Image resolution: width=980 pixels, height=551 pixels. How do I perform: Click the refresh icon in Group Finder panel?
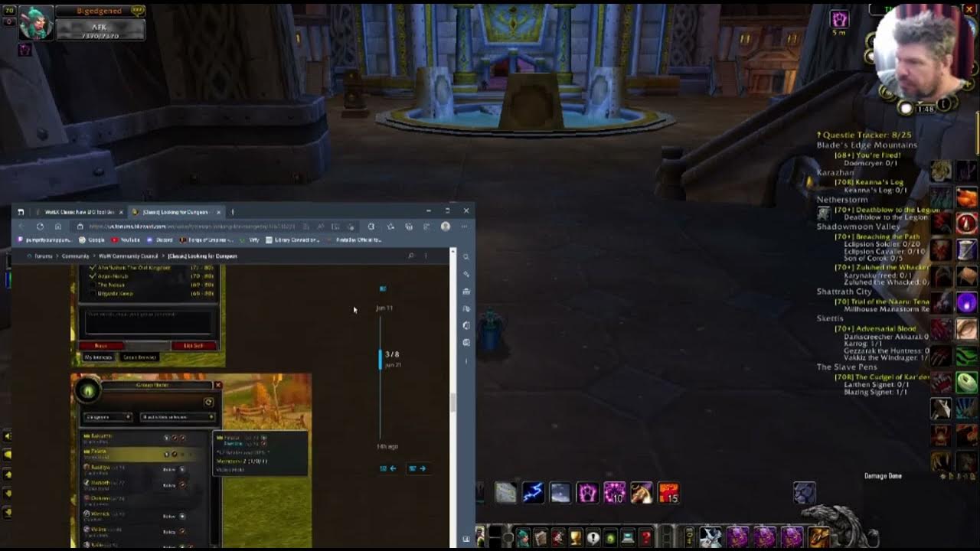(x=208, y=402)
